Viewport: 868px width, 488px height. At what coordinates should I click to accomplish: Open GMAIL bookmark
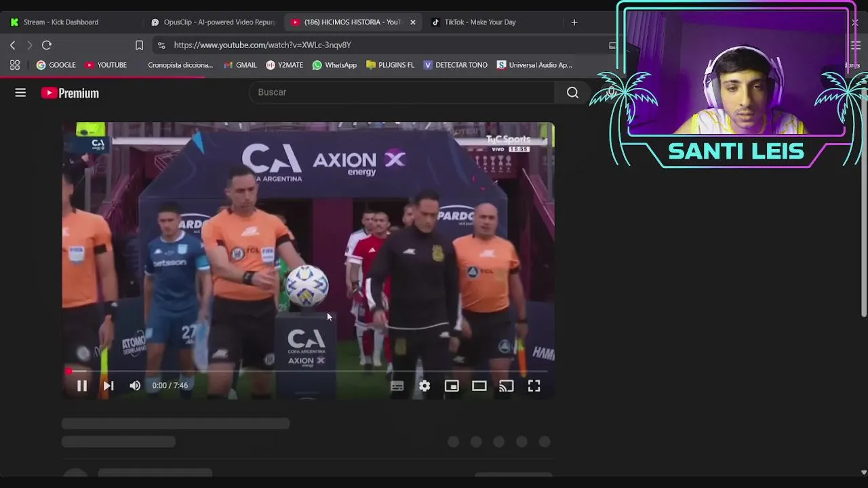click(240, 65)
